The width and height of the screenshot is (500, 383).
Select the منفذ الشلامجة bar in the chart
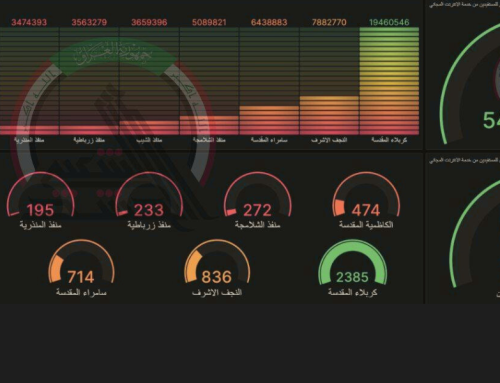[209, 125]
